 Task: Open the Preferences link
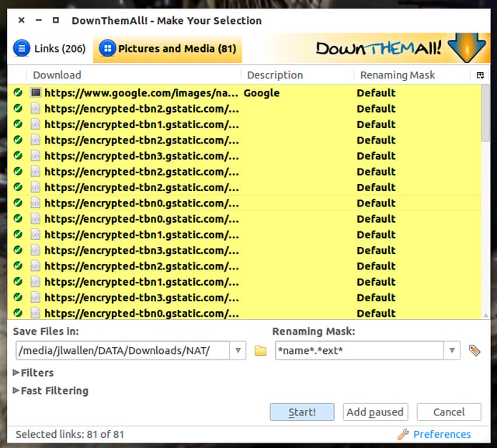442,434
